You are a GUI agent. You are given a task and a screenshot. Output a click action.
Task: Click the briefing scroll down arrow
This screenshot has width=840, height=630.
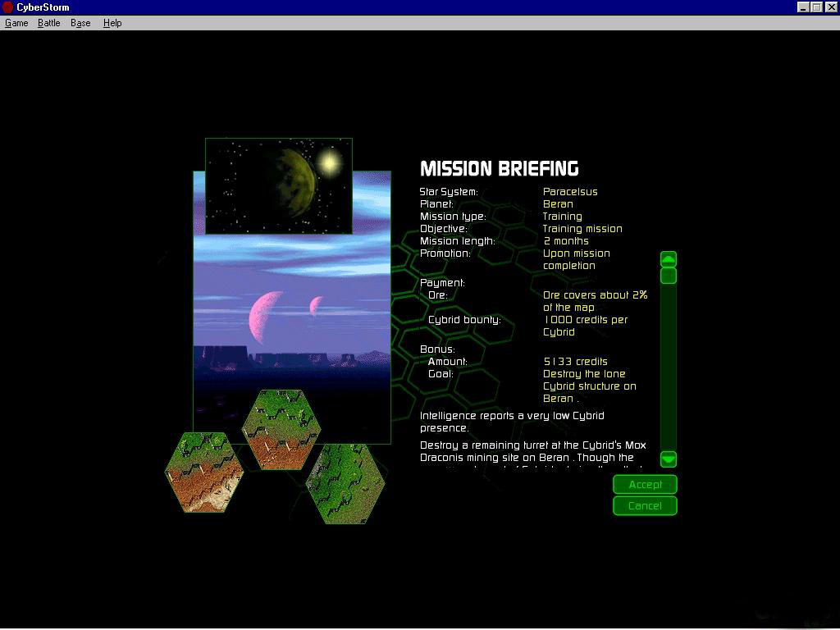pos(669,459)
